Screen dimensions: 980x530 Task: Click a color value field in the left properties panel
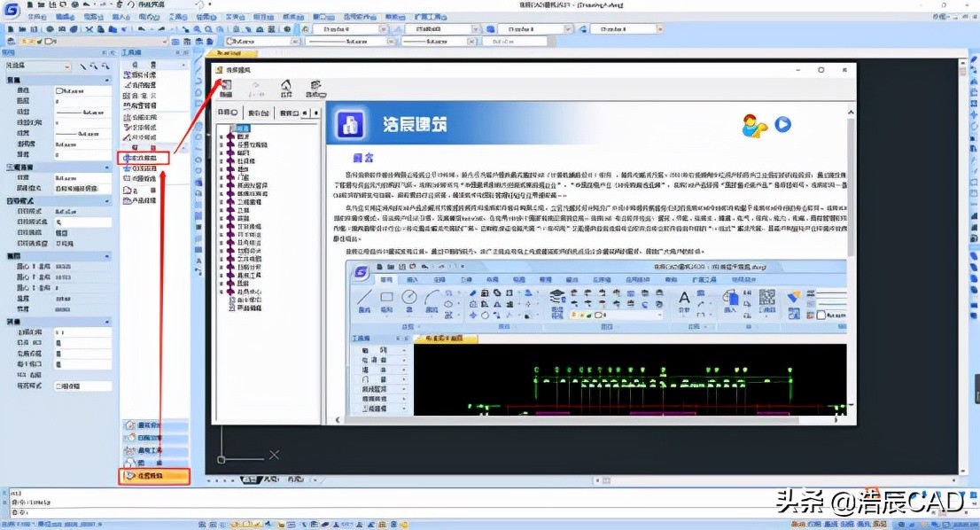click(80, 90)
